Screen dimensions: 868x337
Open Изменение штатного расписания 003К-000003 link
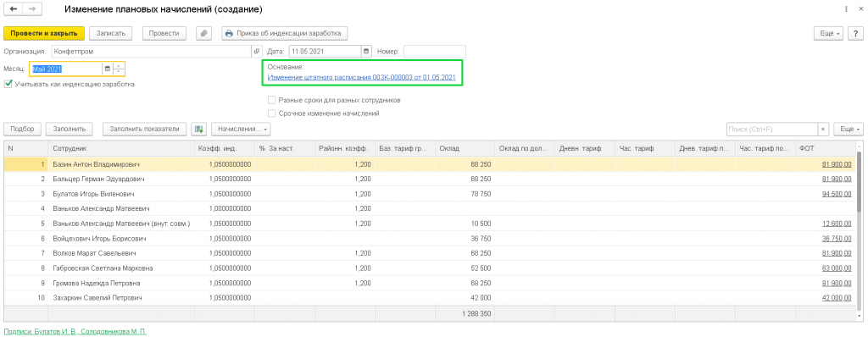click(361, 77)
